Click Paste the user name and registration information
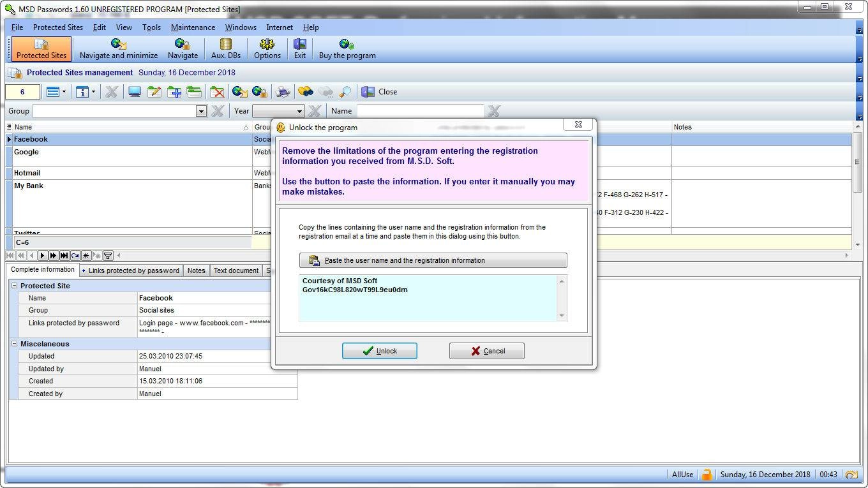 pyautogui.click(x=433, y=260)
